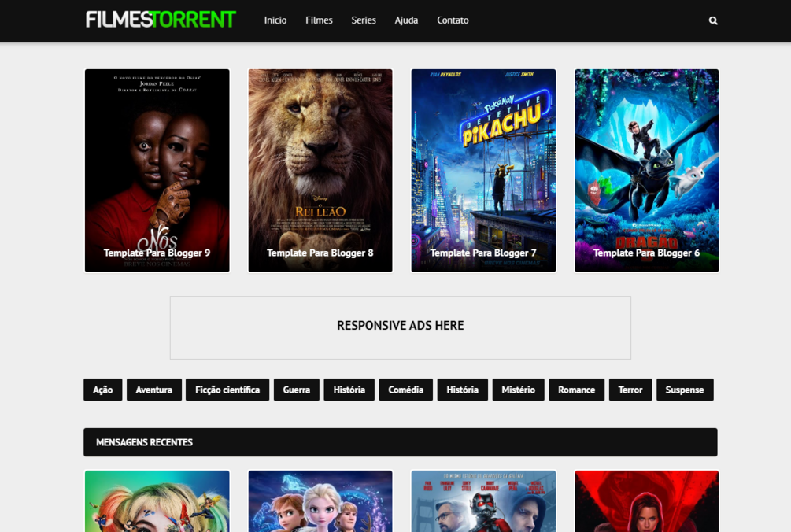Open the Rei Leão poster card
Viewport: 791px width, 532px height.
pyautogui.click(x=320, y=171)
